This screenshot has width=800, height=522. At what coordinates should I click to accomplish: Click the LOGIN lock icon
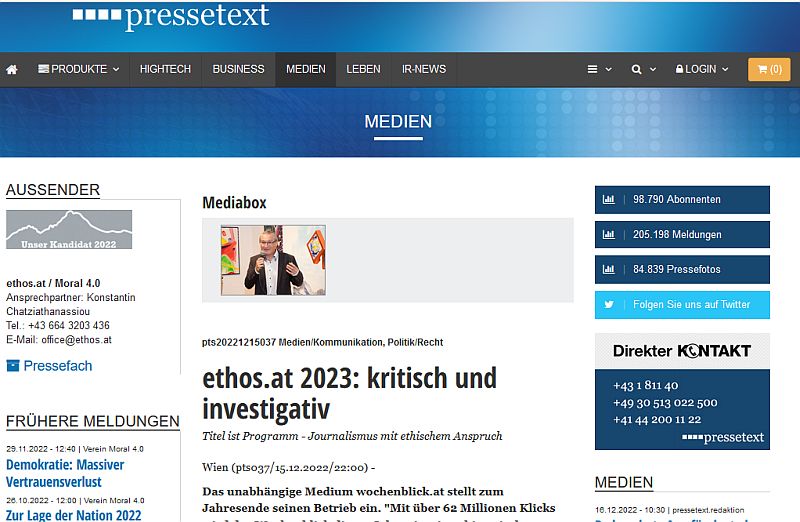[679, 69]
